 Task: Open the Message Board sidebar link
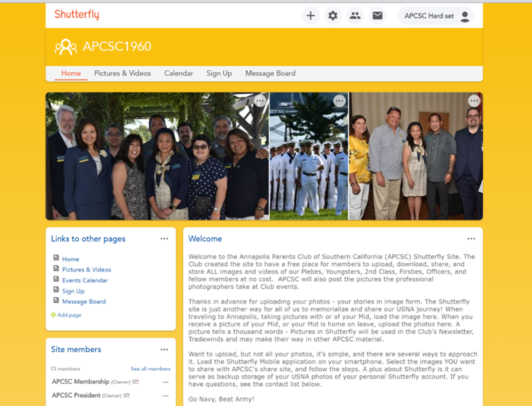[84, 302]
